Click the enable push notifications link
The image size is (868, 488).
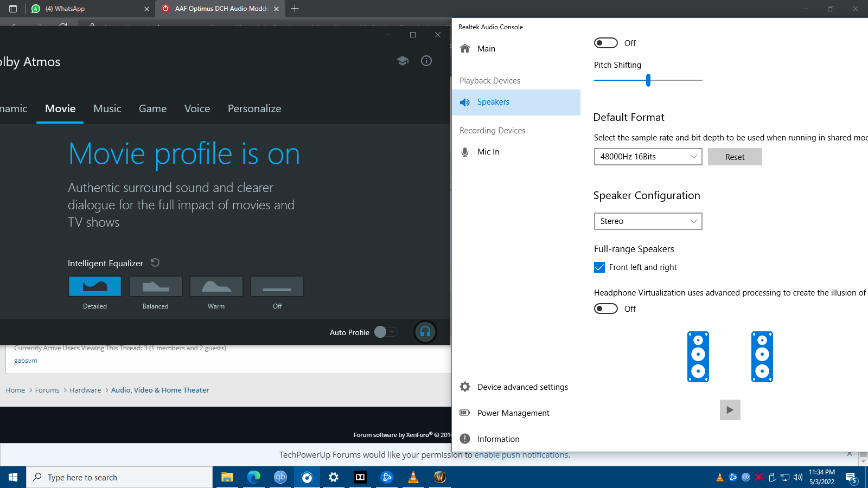coord(521,454)
